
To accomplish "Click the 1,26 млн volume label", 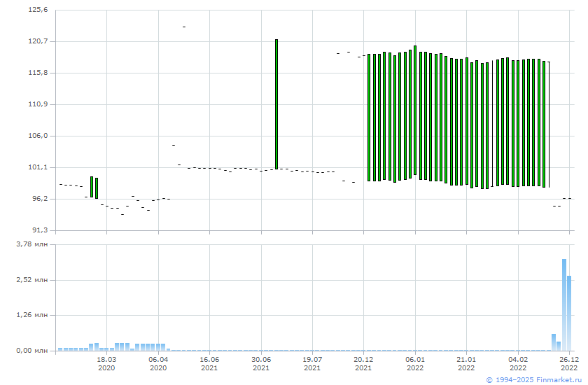I will pyautogui.click(x=32, y=315).
